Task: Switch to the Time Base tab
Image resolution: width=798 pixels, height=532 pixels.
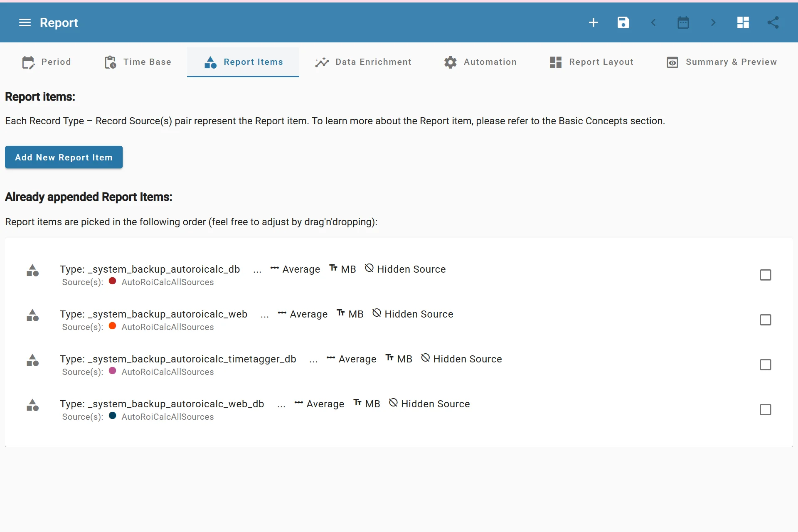Action: coord(138,62)
